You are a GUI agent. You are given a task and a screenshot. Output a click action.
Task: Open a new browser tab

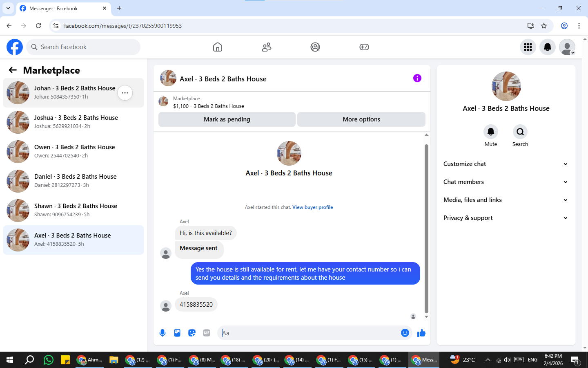pos(119,8)
